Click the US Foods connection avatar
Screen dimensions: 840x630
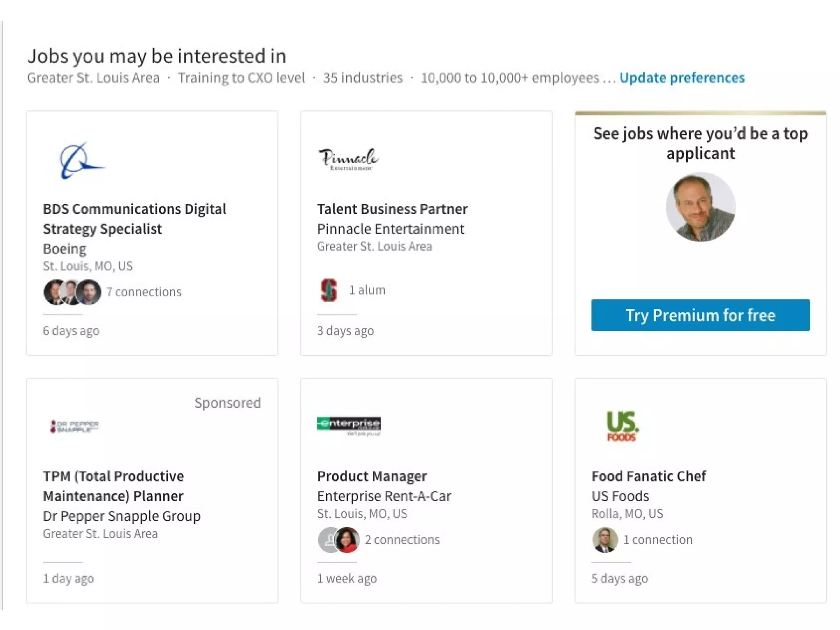[605, 539]
